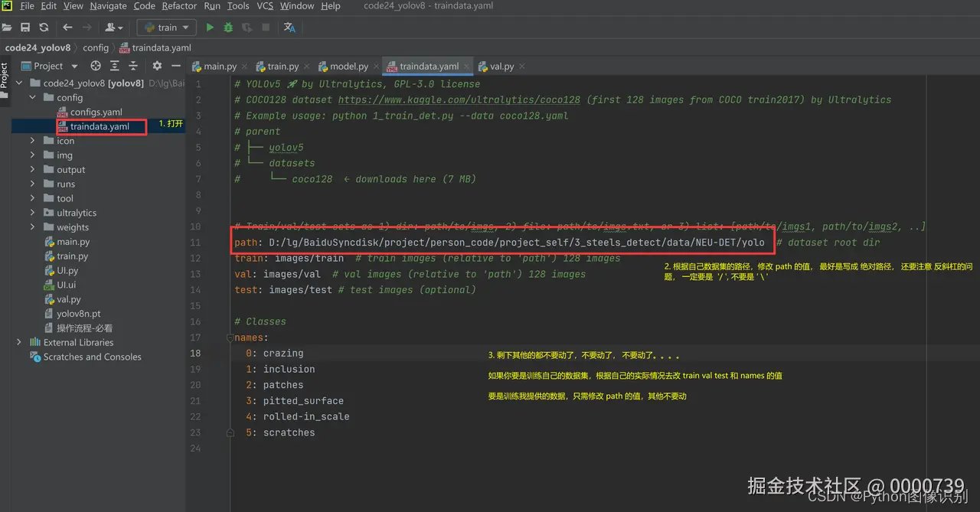Image resolution: width=980 pixels, height=512 pixels.
Task: Click the Open folder toolbar icon
Action: click(x=8, y=28)
